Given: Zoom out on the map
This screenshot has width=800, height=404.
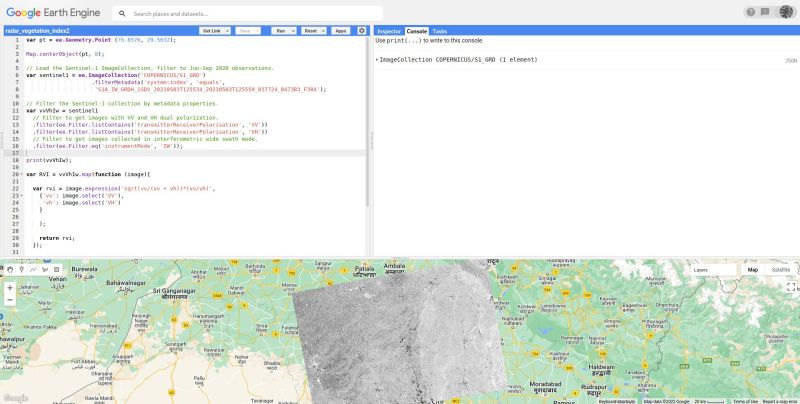Looking at the screenshot, I should tap(10, 300).
